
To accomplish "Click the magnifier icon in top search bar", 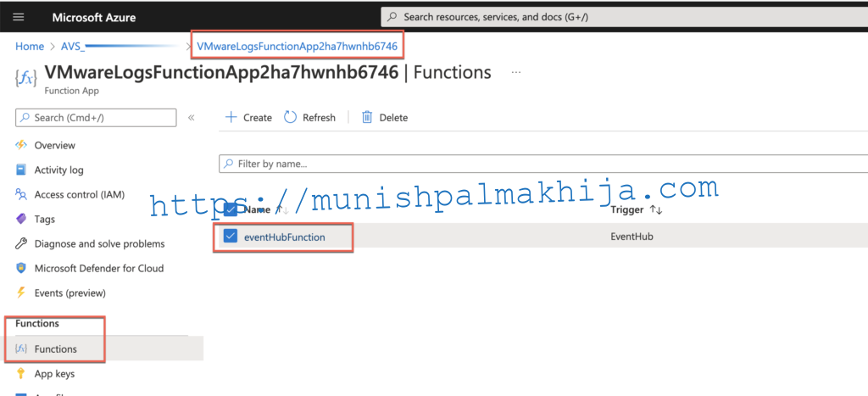I will (x=392, y=17).
